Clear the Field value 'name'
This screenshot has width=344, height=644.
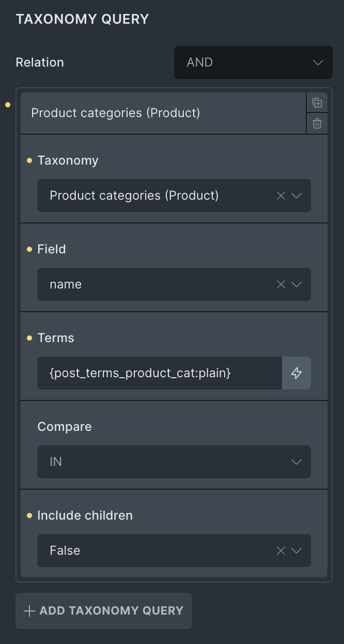pos(281,284)
